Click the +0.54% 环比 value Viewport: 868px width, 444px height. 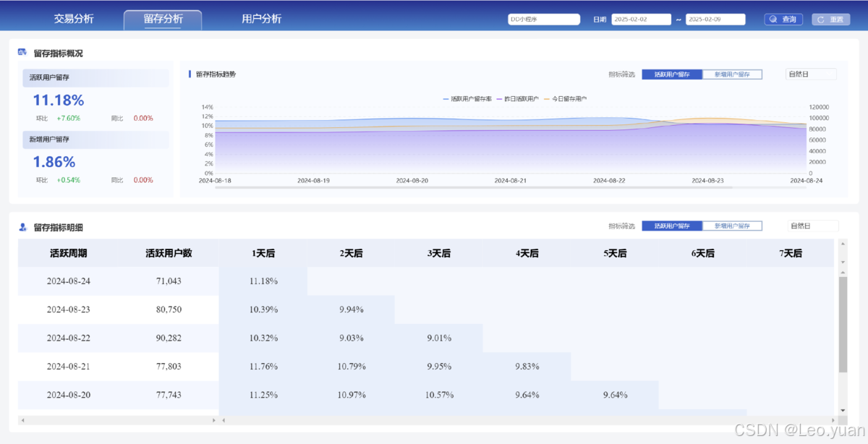pos(68,180)
